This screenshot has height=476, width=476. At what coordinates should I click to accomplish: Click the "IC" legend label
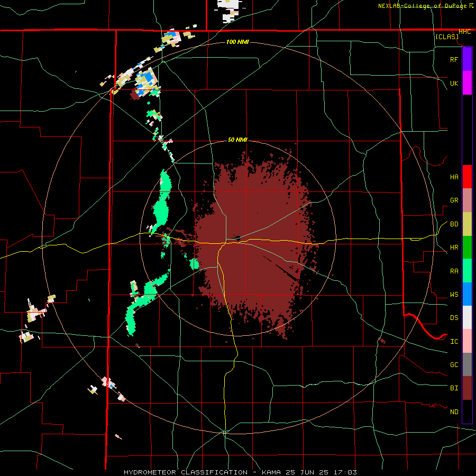pyautogui.click(x=454, y=342)
